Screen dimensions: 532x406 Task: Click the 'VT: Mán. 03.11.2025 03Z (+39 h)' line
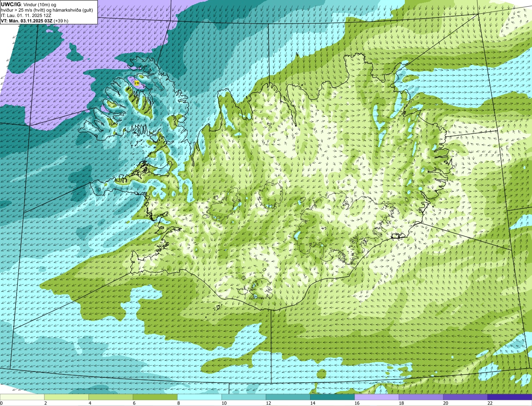pyautogui.click(x=35, y=20)
